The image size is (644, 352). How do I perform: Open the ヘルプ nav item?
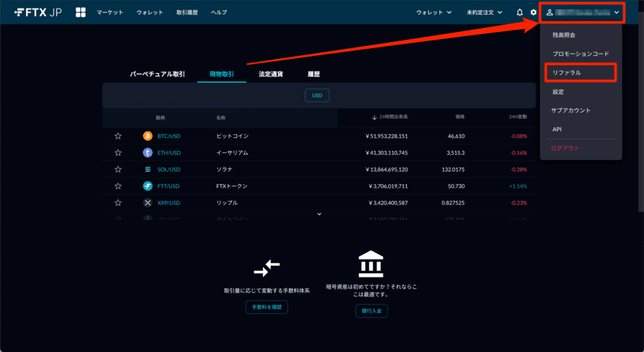point(219,12)
